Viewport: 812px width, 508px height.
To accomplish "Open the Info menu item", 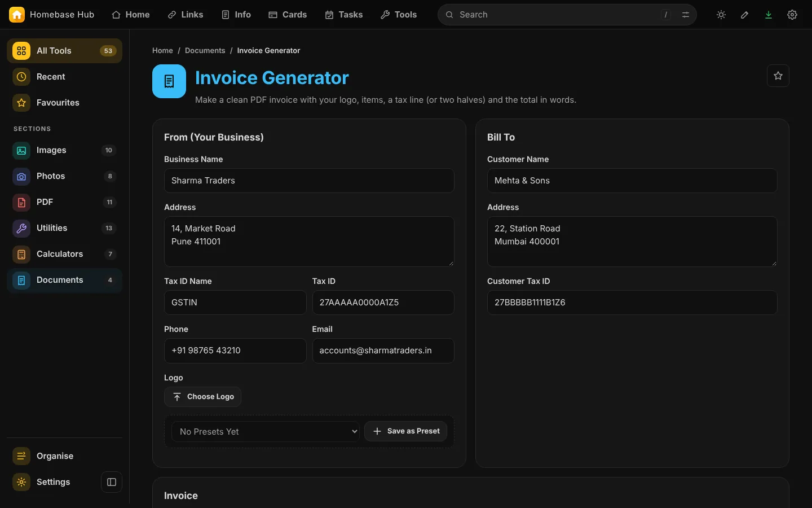I will (236, 15).
